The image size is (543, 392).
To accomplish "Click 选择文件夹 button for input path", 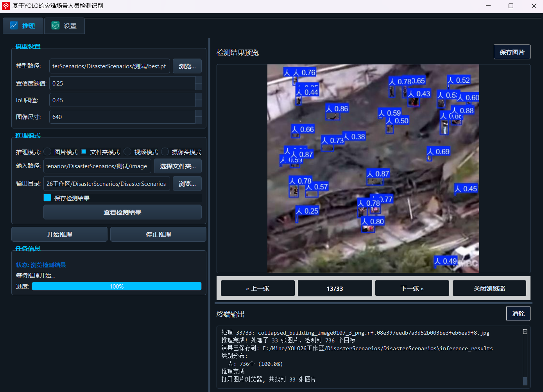I will click(x=178, y=166).
